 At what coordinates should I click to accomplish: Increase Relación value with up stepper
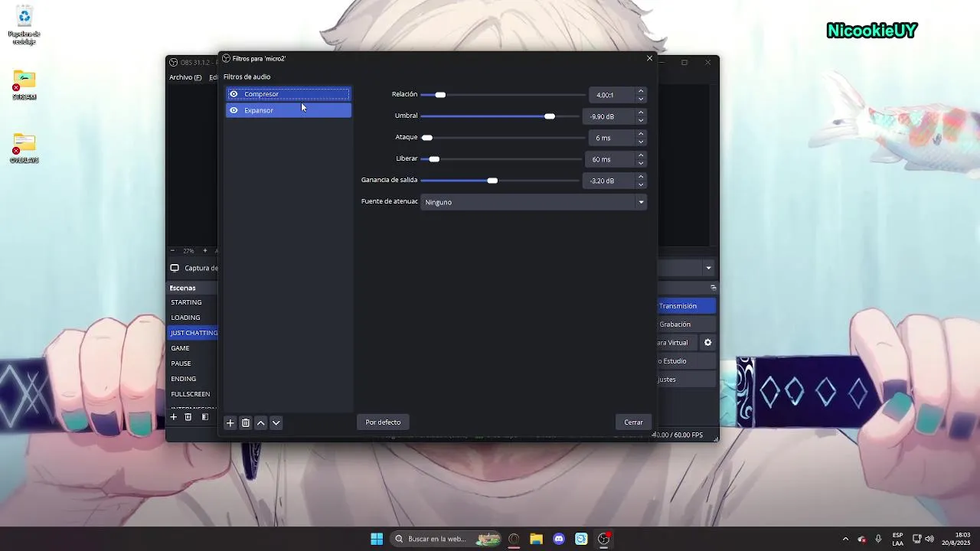[641, 91]
